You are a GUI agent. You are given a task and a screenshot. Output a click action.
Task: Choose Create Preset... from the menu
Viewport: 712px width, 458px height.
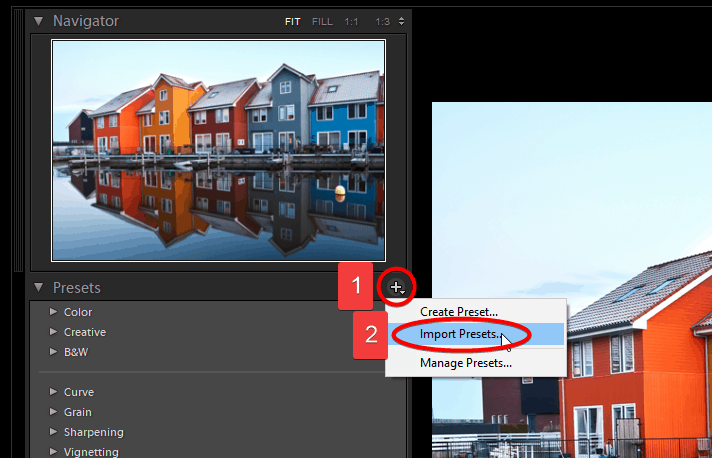[459, 312]
